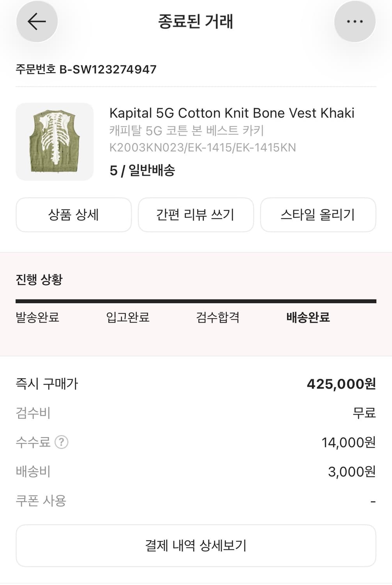Screen dimensions: 392x585
Task: Click the 쿠폰 사용 row
Action: [x=41, y=500]
